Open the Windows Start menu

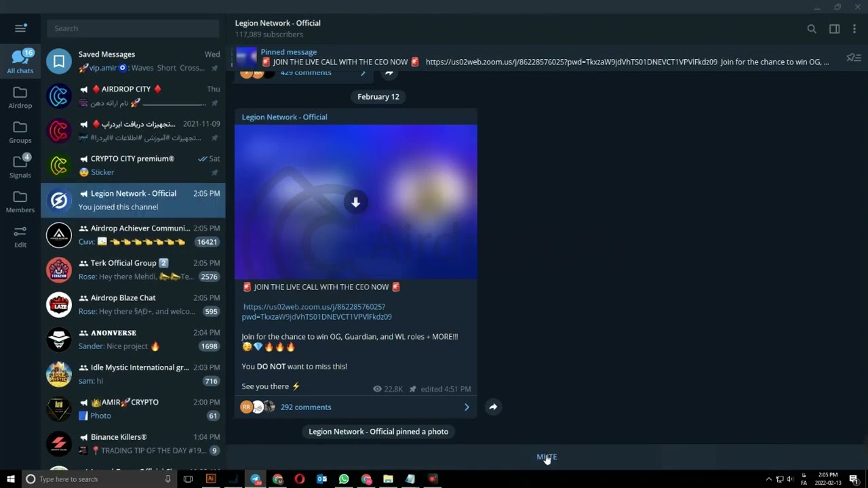tap(11, 479)
